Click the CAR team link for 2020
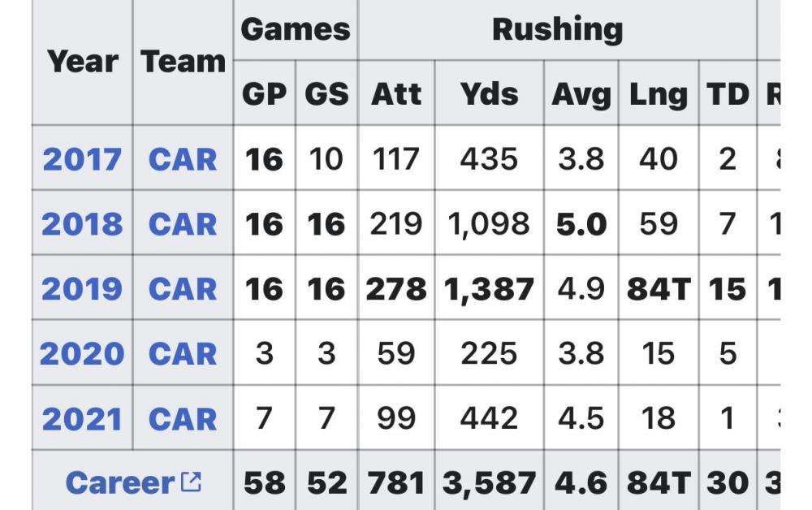The width and height of the screenshot is (812, 510). point(183,354)
